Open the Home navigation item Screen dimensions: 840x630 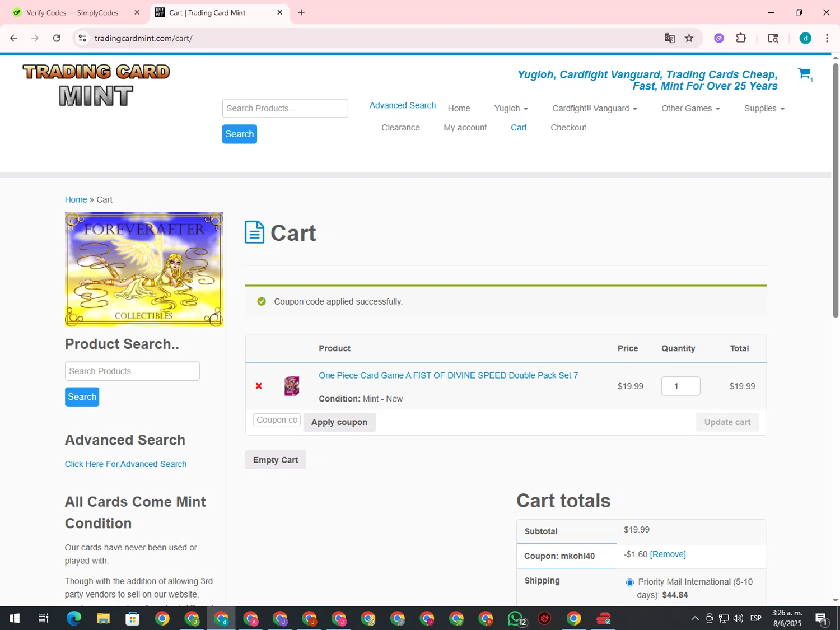tap(459, 109)
